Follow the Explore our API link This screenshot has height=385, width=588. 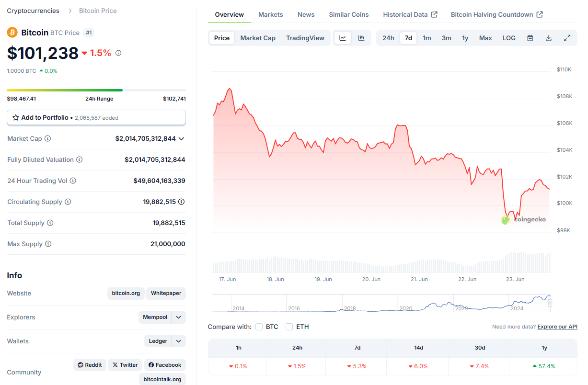tap(557, 327)
